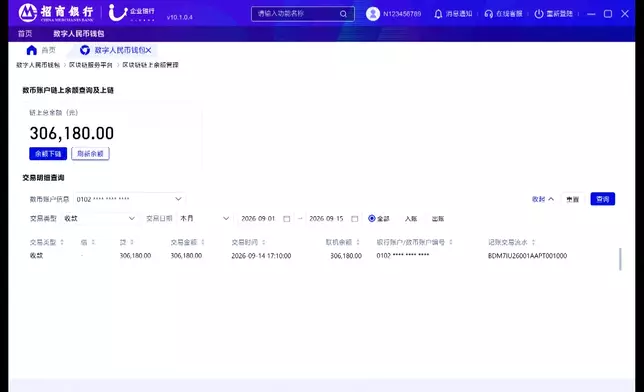Viewport: 644px width, 392px height.
Task: Click the 收款 cell in table row
Action: [36, 255]
